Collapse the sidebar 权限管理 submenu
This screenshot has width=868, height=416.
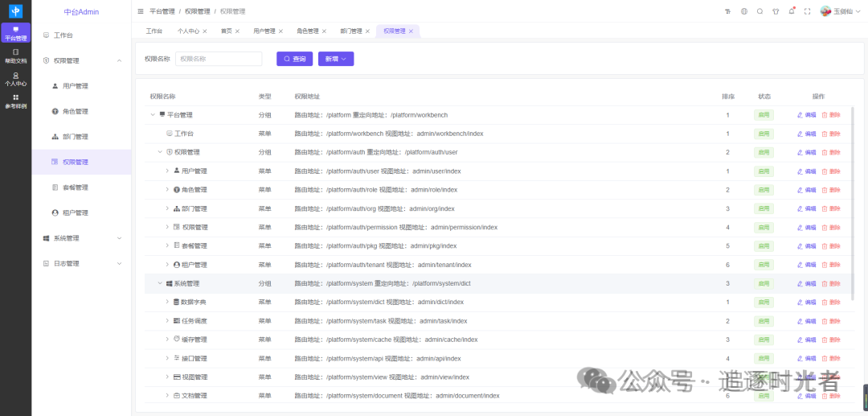pyautogui.click(x=119, y=61)
